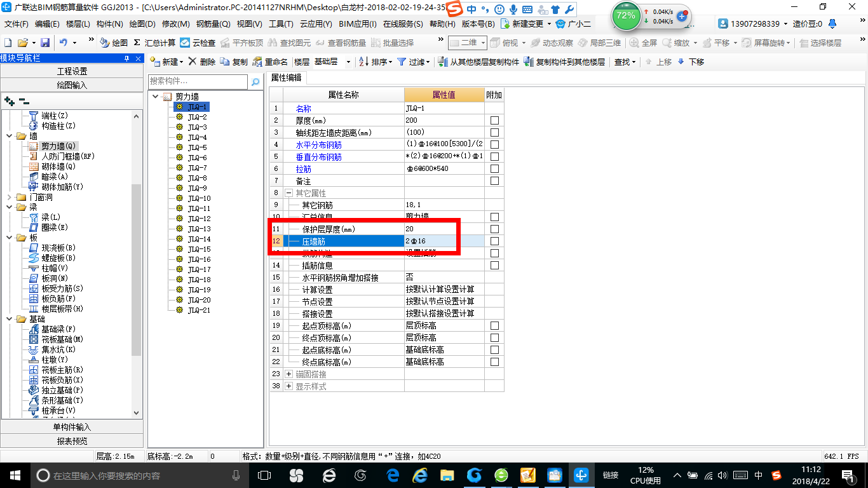Click the 报表预览 button
The height and width of the screenshot is (488, 868).
pyautogui.click(x=72, y=441)
